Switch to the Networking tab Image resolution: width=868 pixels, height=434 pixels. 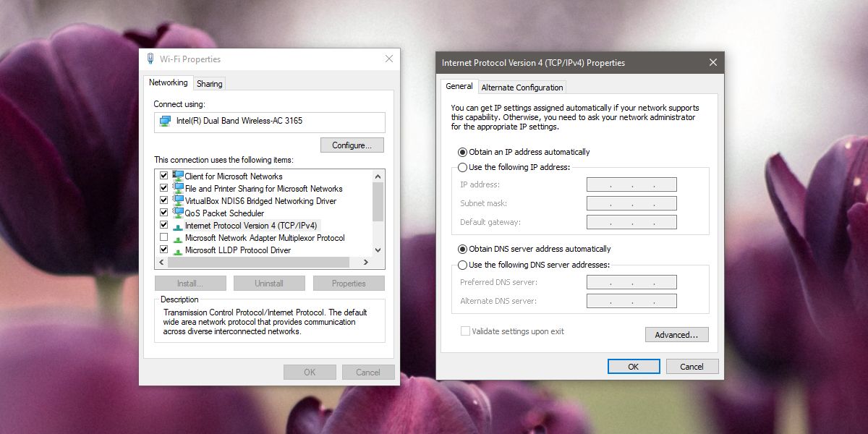point(168,82)
